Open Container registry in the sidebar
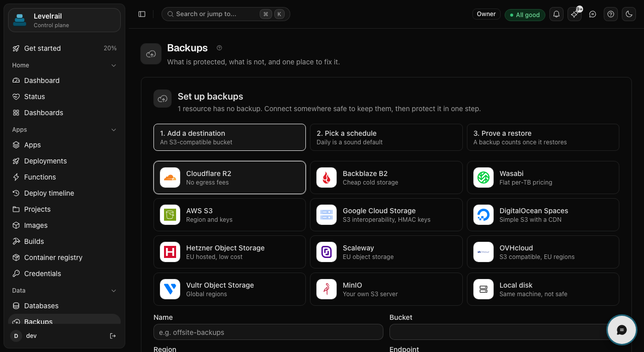The width and height of the screenshot is (644, 352). coord(64,257)
